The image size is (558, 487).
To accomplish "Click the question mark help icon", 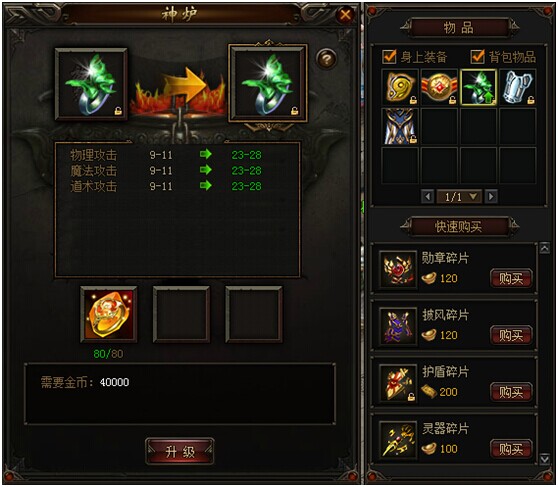I will (326, 58).
